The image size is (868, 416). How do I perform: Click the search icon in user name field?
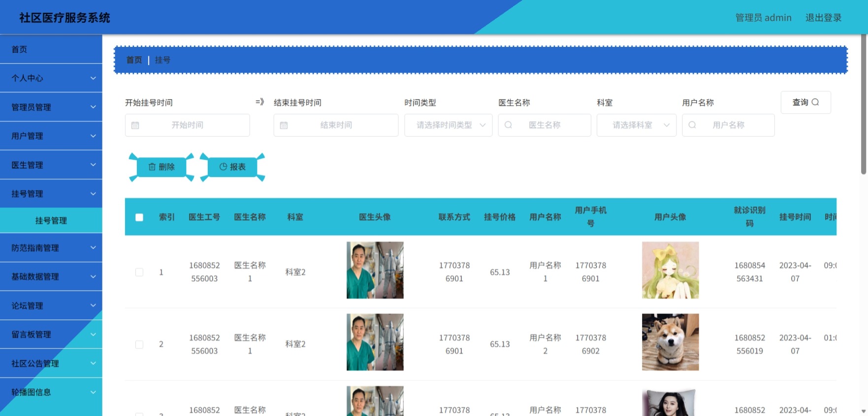(x=692, y=125)
